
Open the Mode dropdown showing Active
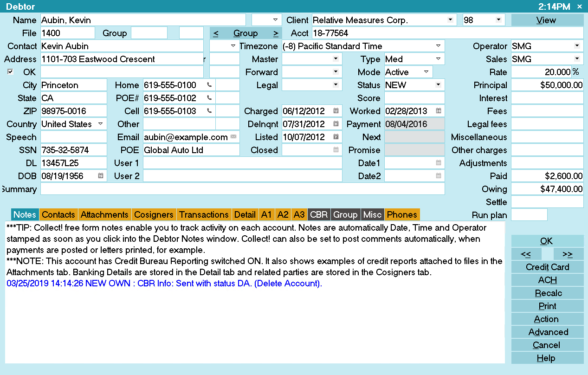(x=426, y=72)
